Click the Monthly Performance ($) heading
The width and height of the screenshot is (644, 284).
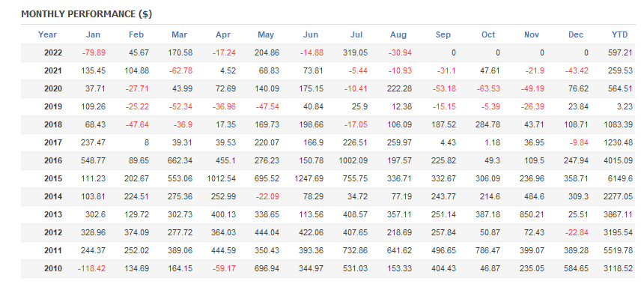(x=87, y=14)
